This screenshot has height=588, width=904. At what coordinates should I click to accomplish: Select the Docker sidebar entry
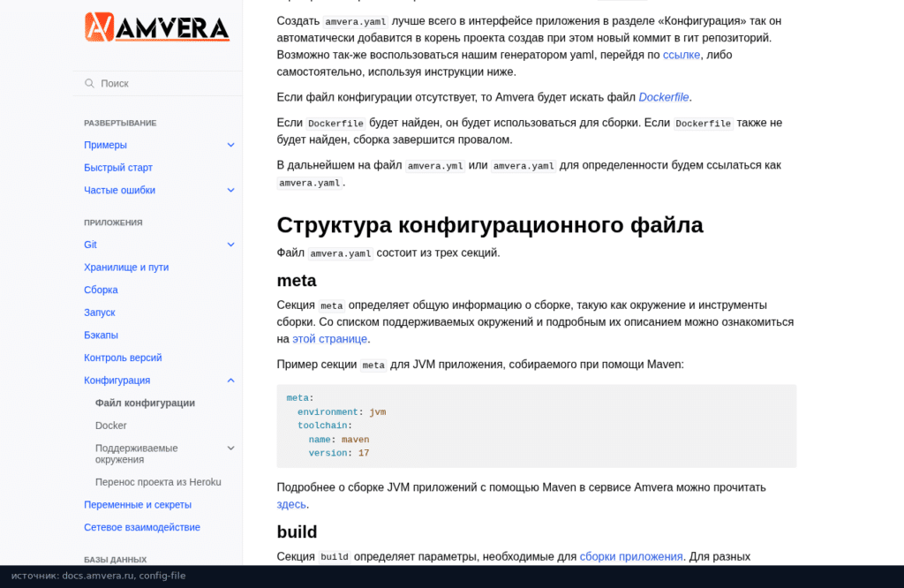[x=110, y=426]
